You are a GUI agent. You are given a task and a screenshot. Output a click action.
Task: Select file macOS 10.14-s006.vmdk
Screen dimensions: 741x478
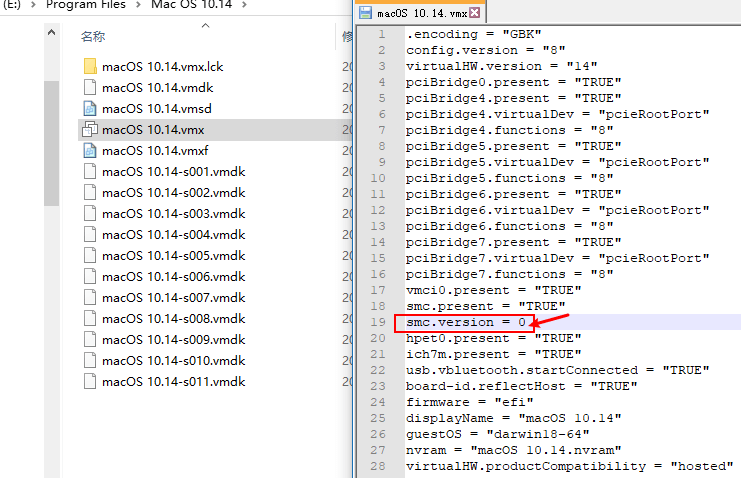point(173,276)
